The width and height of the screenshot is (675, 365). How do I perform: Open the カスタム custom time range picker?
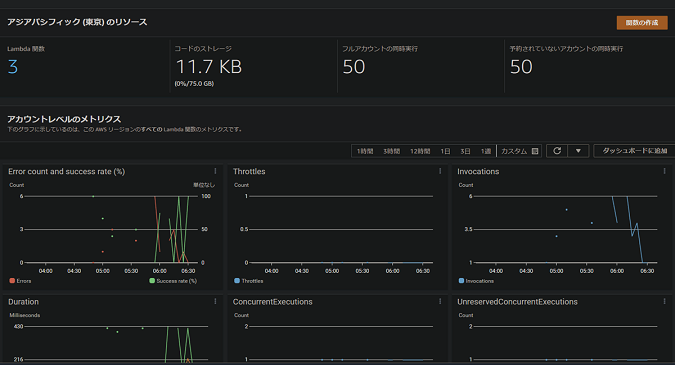[519, 151]
